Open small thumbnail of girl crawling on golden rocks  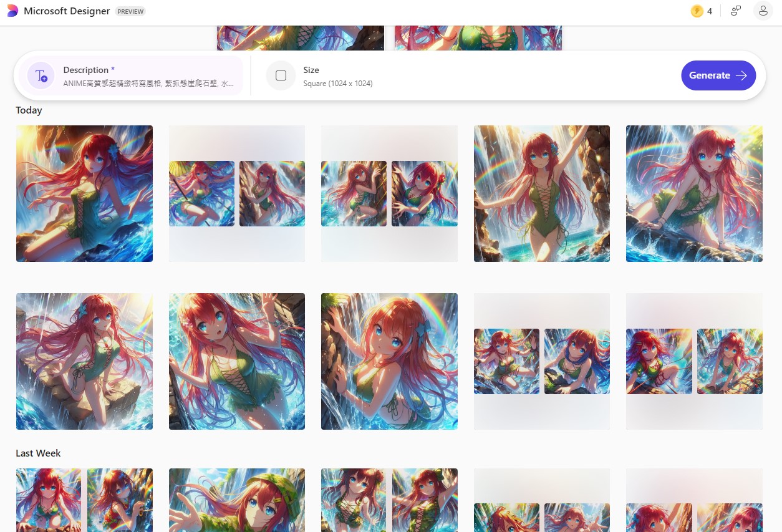tap(730, 361)
